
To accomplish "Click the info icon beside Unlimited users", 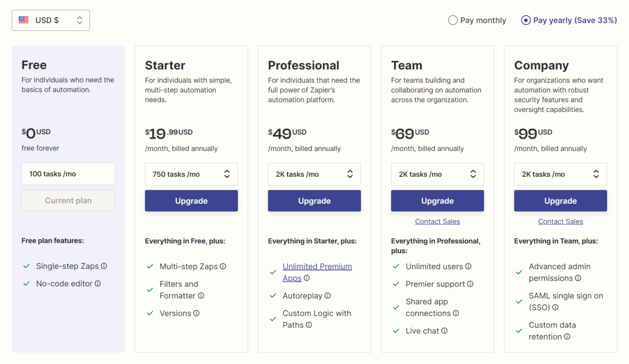I will click(468, 266).
